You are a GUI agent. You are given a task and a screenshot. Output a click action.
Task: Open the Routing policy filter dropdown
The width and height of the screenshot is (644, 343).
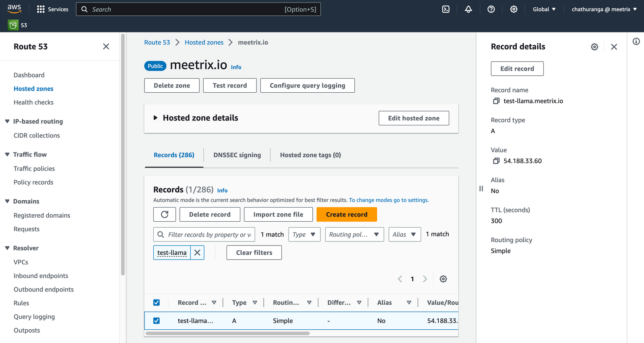point(354,235)
